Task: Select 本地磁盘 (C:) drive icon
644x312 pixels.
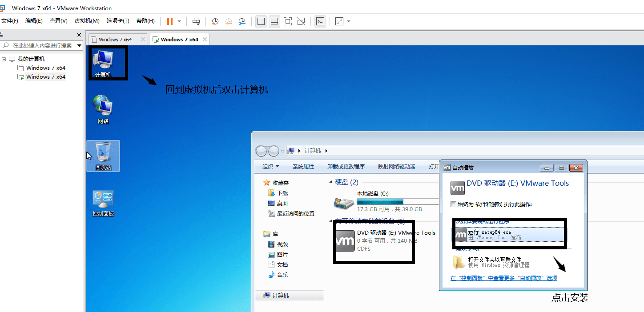Action: 344,202
